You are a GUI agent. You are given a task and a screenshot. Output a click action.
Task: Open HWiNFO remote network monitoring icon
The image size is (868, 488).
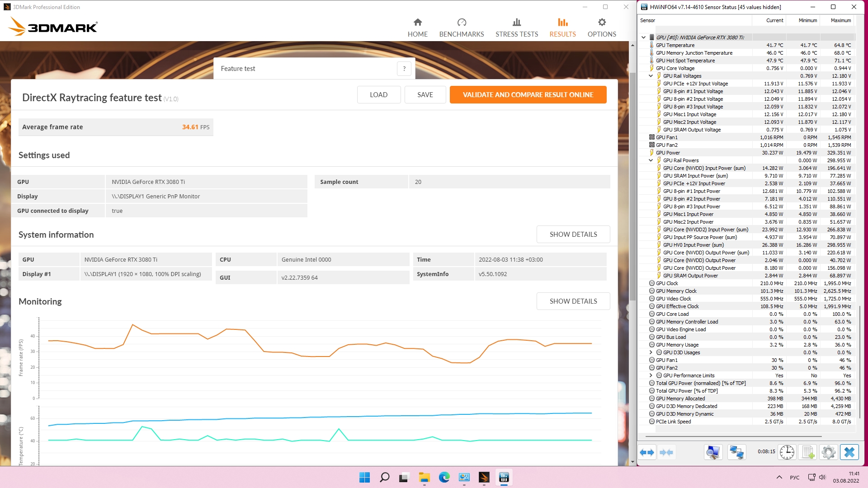[x=736, y=452]
